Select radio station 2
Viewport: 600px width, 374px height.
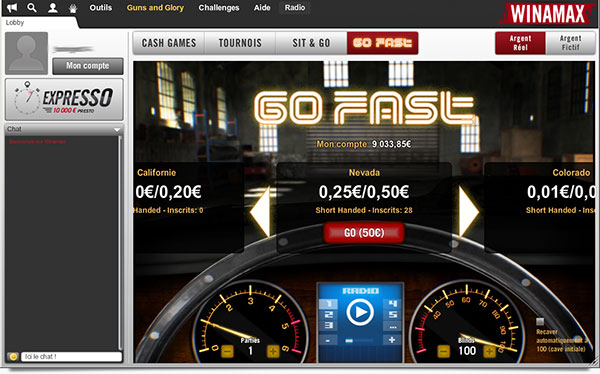click(x=328, y=315)
